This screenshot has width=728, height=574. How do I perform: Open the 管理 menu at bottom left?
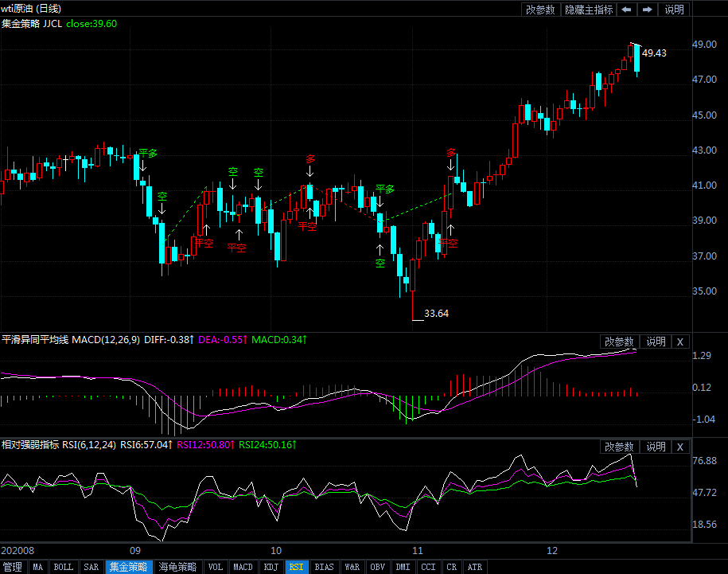coord(13,567)
